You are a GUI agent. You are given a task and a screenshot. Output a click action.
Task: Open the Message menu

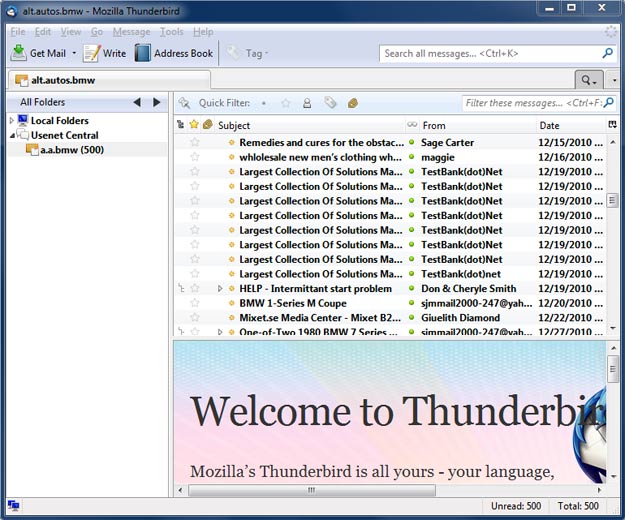point(131,31)
